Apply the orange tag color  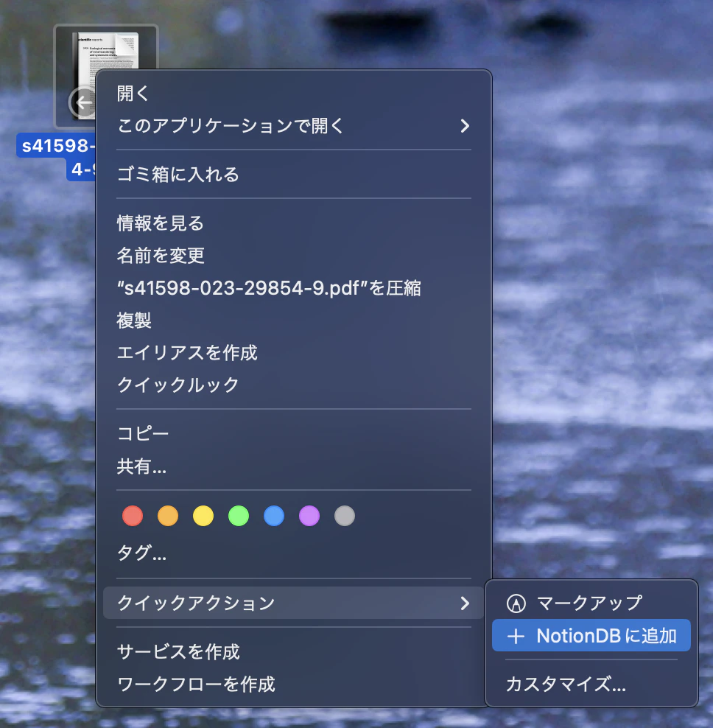(168, 516)
